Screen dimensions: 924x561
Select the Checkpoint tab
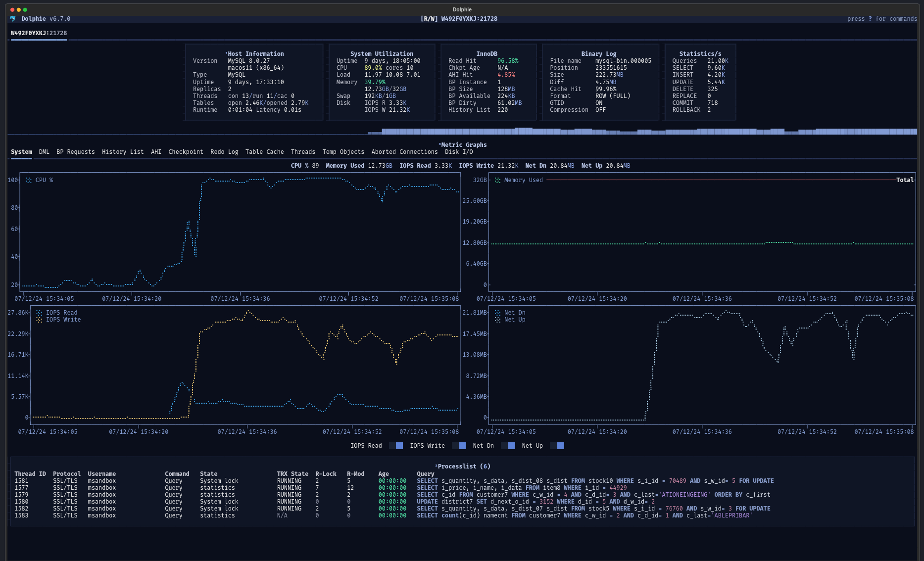click(186, 152)
